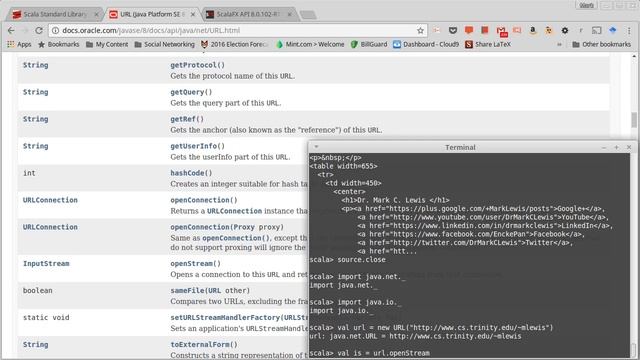
Task: Focus the address bar with docs.oracle.com URL
Action: [x=238, y=30]
